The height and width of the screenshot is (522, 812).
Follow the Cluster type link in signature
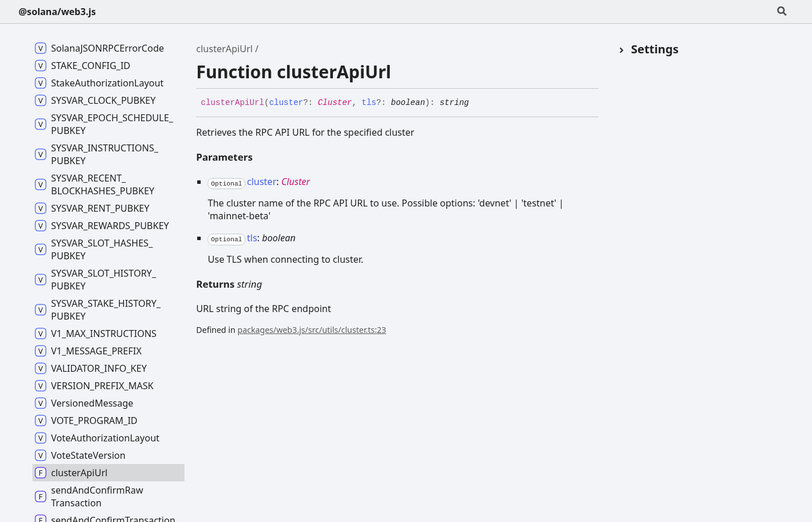(335, 103)
